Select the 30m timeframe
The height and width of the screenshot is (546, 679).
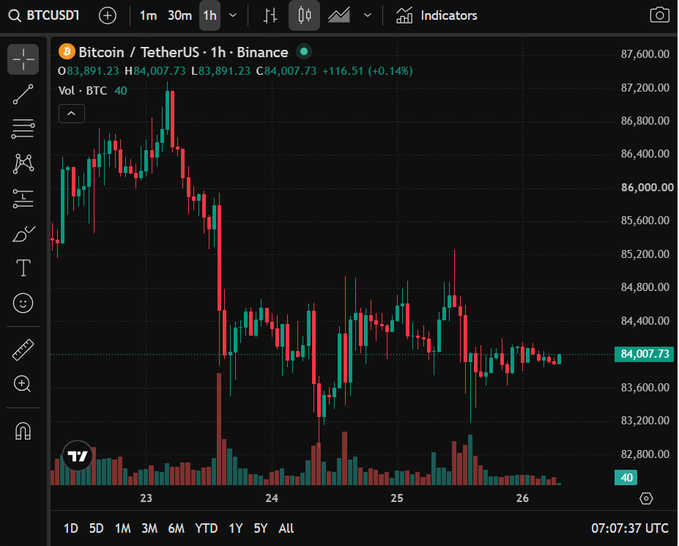click(x=180, y=16)
